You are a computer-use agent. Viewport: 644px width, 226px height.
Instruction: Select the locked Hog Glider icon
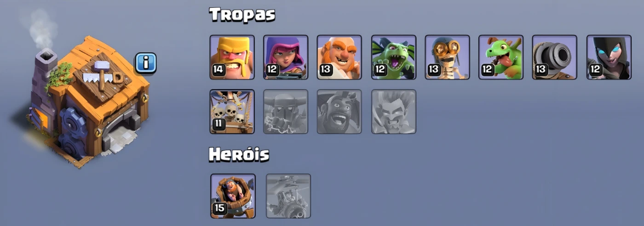pos(339,112)
